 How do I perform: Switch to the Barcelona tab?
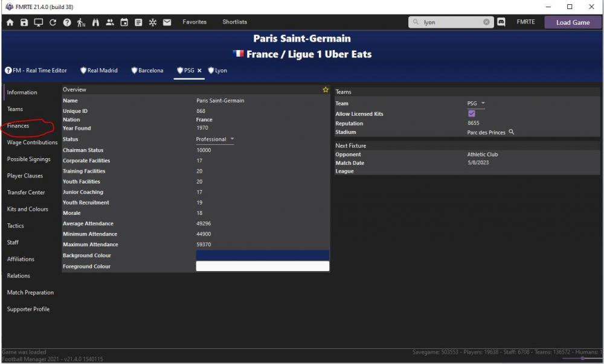click(x=147, y=71)
